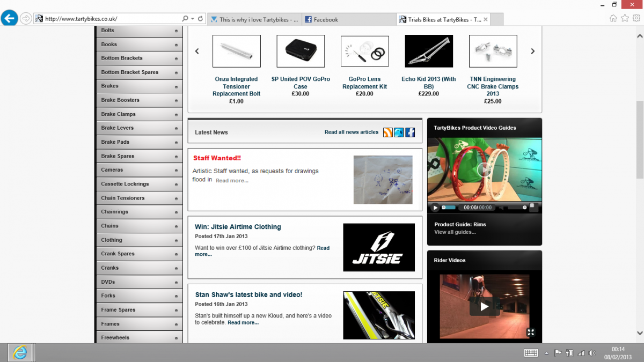Open the Frame Spares category
644x362 pixels.
coord(139,310)
